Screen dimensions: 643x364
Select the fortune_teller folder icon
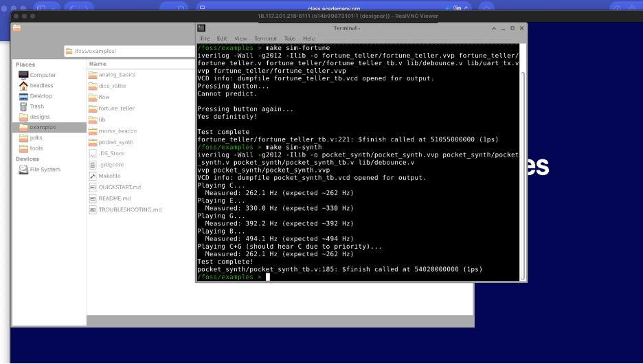[93, 109]
